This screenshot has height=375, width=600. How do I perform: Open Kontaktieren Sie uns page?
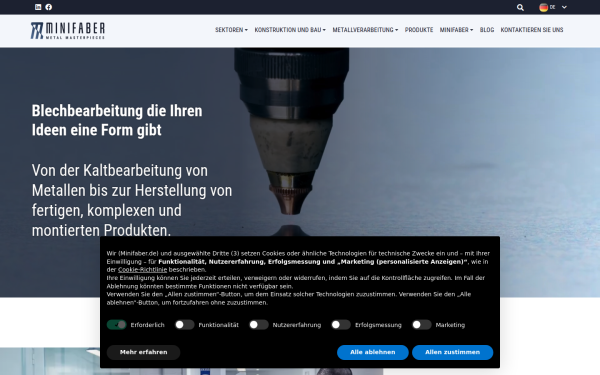click(x=532, y=30)
